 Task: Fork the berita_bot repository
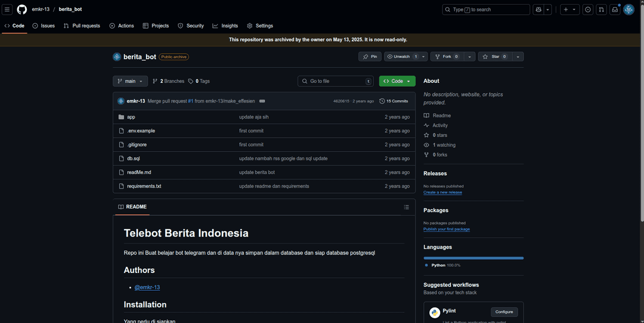(x=447, y=57)
